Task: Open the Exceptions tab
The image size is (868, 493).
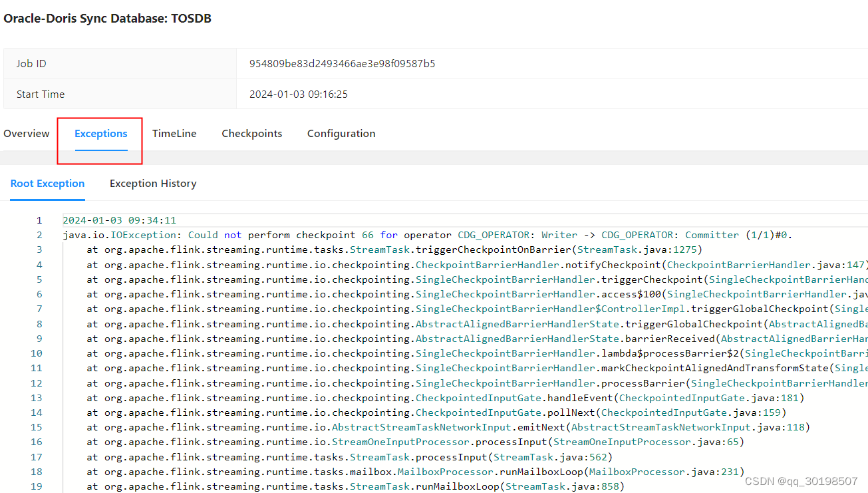Action: (100, 133)
